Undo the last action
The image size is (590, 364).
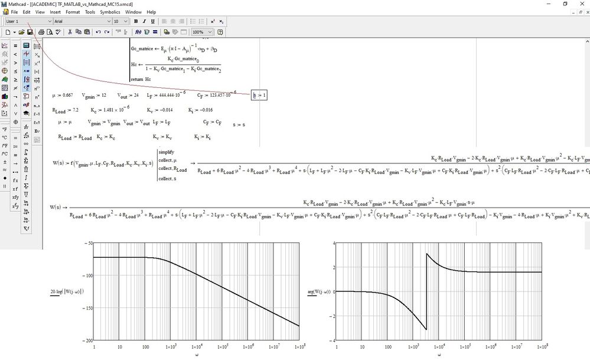[x=98, y=32]
